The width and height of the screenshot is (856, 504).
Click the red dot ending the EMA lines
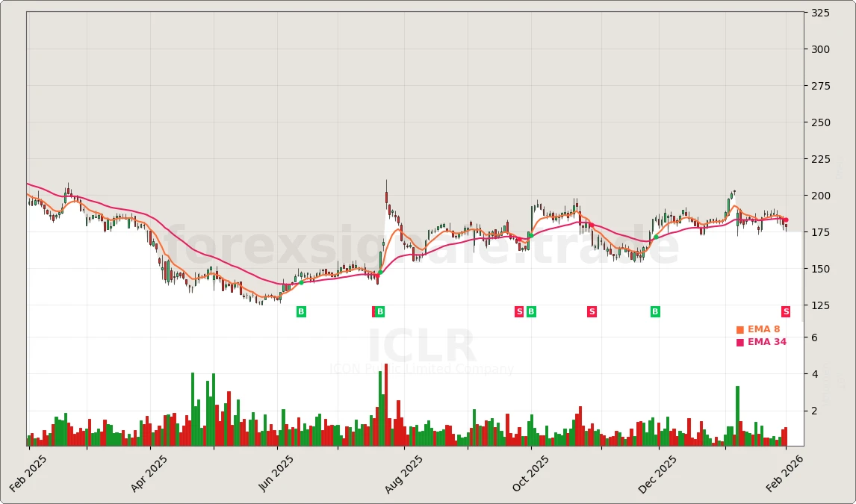click(x=786, y=220)
